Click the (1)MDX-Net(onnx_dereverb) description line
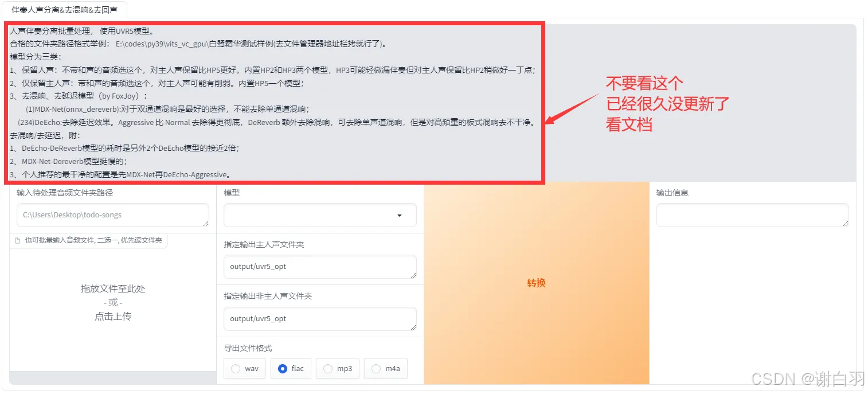Image resolution: width=868 pixels, height=394 pixels. point(167,109)
